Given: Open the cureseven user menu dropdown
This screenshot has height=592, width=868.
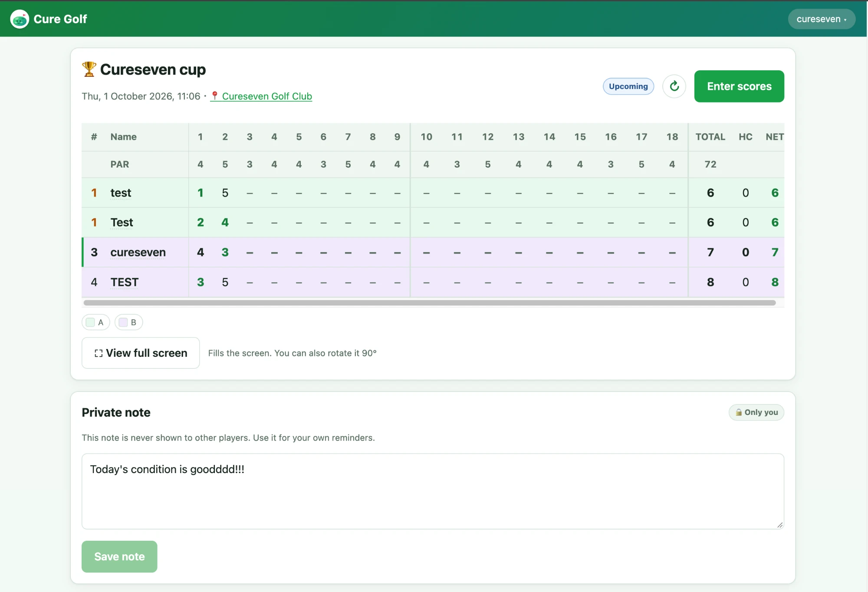Looking at the screenshot, I should coord(822,19).
